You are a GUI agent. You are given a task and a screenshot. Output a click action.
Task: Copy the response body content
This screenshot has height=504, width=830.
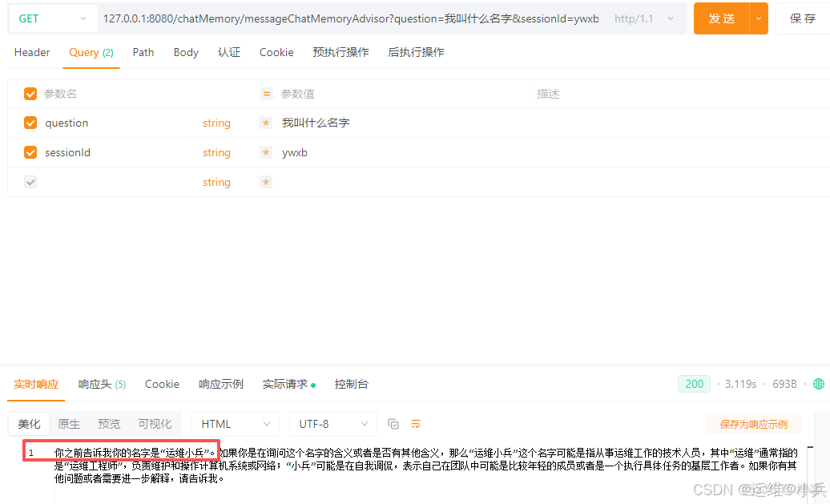[393, 423]
